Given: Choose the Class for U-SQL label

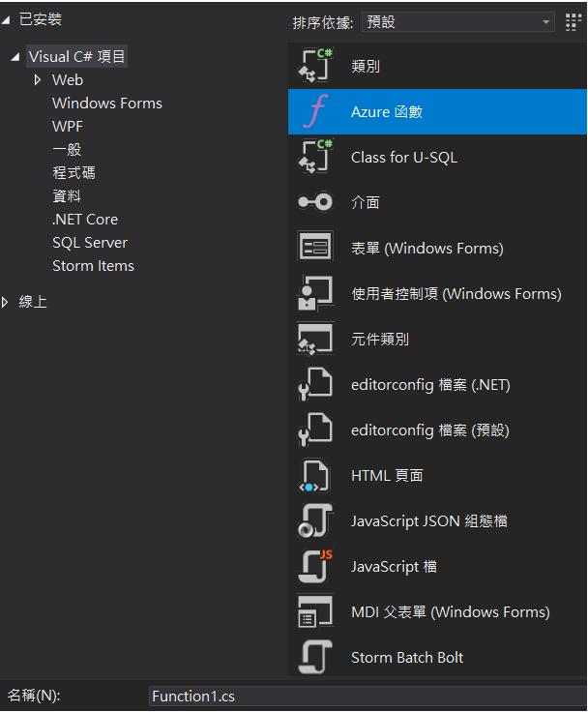Looking at the screenshot, I should (404, 157).
